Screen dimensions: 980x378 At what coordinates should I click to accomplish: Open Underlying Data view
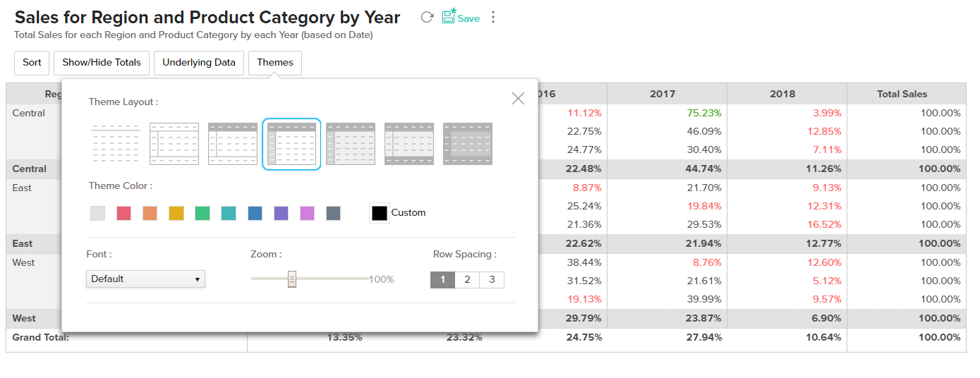click(199, 63)
